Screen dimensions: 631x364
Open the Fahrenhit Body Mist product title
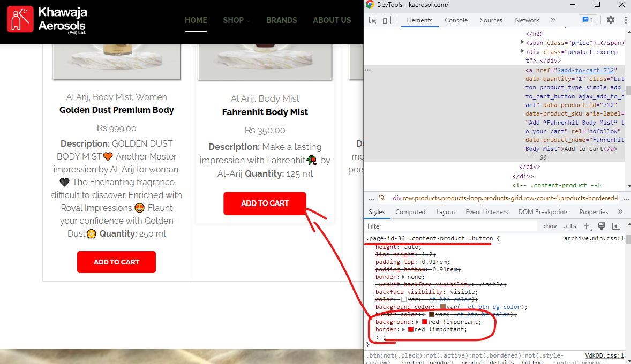pos(265,112)
